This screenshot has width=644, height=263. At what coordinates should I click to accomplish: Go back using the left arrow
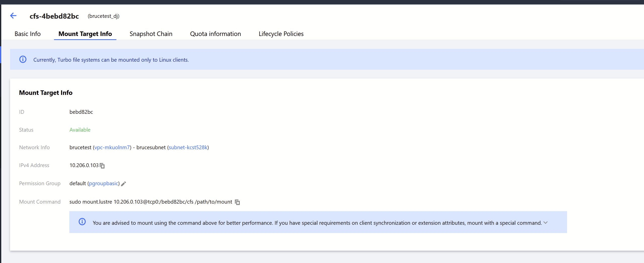pos(13,16)
